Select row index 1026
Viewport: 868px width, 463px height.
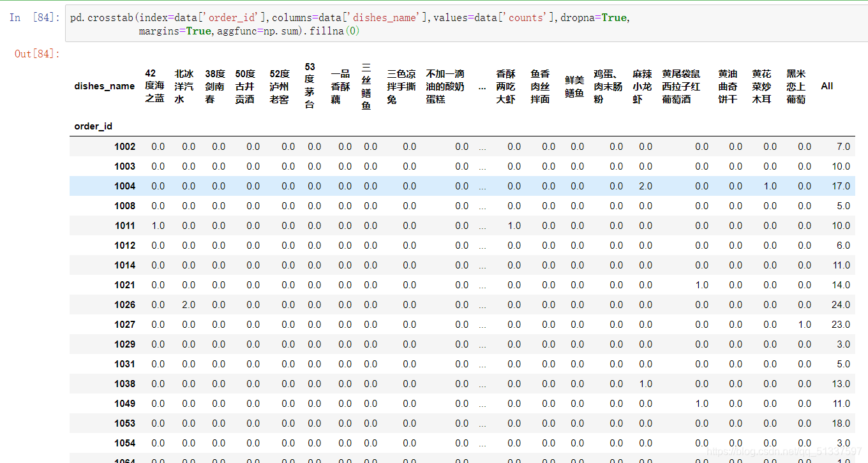[125, 305]
